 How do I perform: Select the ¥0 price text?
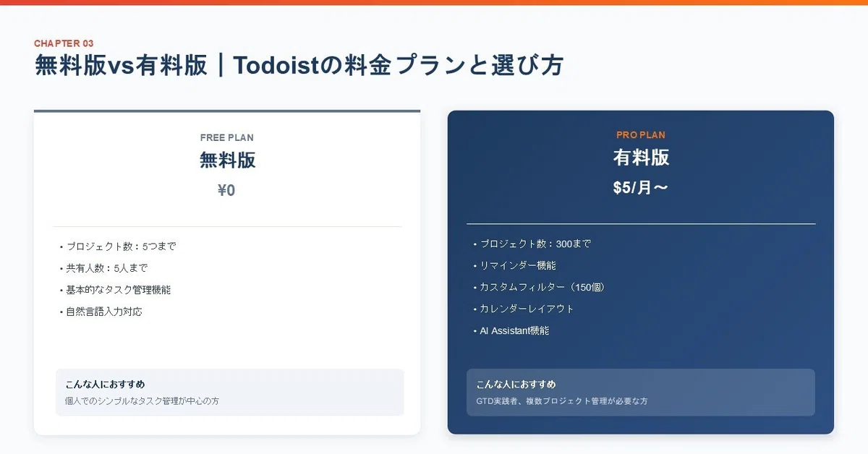[x=227, y=191]
